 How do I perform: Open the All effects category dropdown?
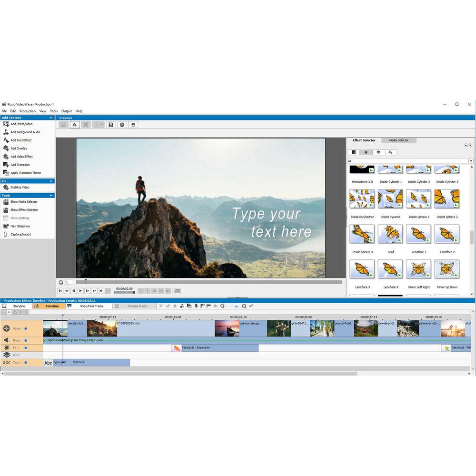(471, 161)
